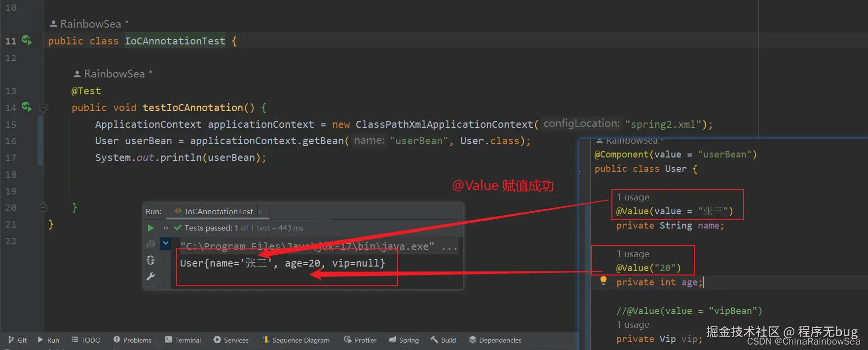Image resolution: width=868 pixels, height=350 pixels.
Task: Rerun the test with the green play icon
Action: coord(151,228)
